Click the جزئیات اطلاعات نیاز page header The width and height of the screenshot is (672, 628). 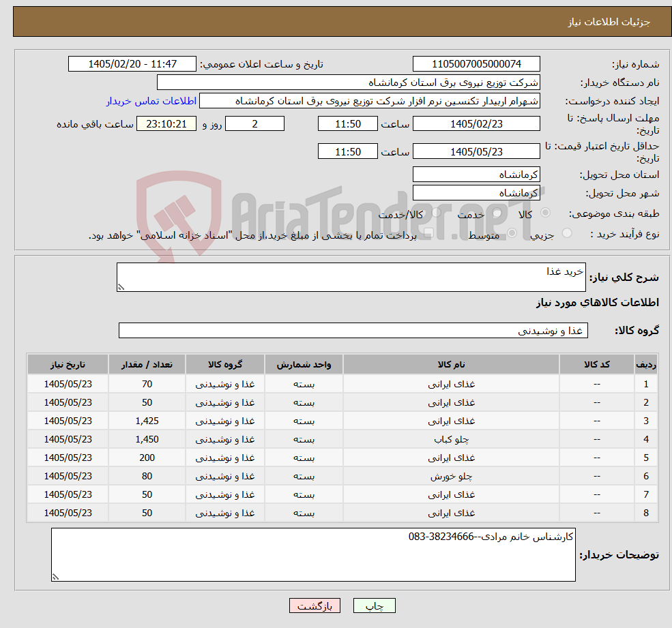[x=609, y=22]
